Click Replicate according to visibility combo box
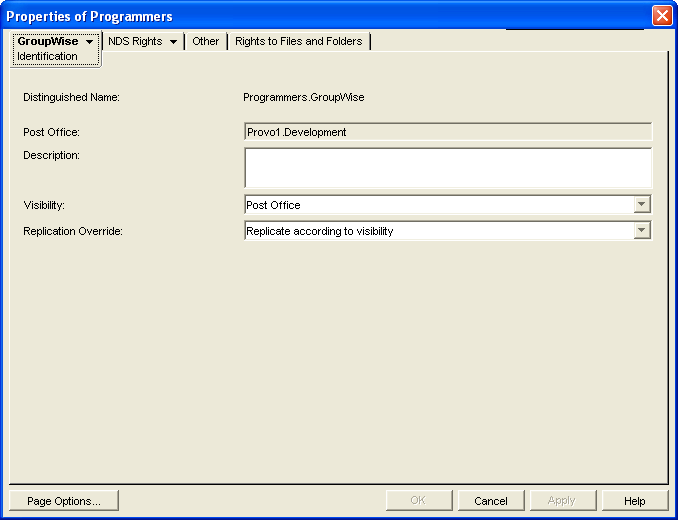Image resolution: width=678 pixels, height=520 pixels. [x=448, y=230]
